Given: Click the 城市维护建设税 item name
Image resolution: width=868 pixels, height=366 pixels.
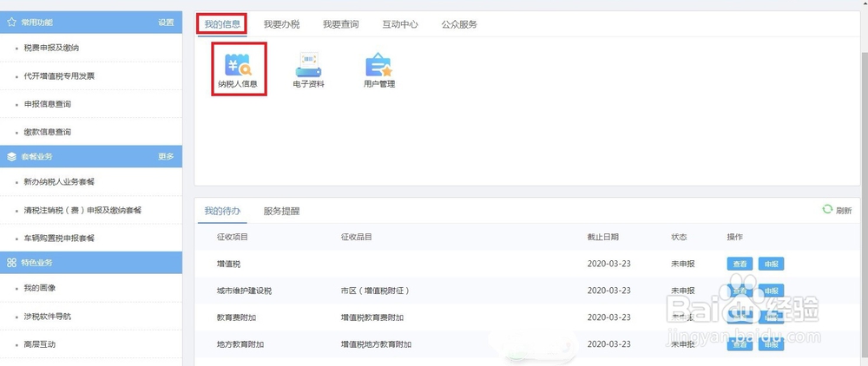Looking at the screenshot, I should (244, 291).
